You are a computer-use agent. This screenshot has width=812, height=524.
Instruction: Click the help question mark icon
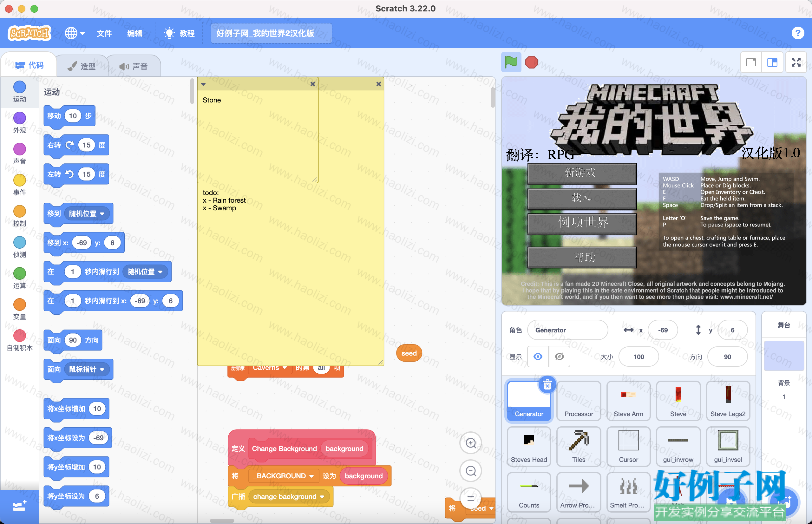point(798,33)
